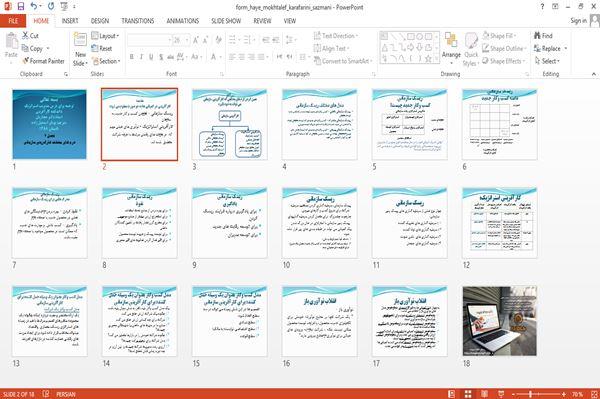Open the Align Text dropdown
The width and height of the screenshot is (600, 399).
pos(331,48)
